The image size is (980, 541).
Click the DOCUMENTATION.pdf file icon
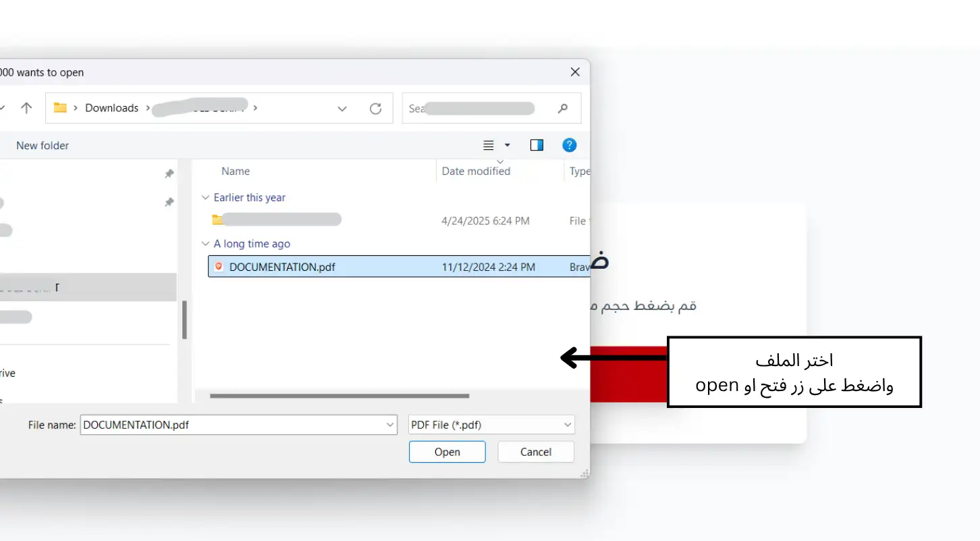[x=219, y=267]
